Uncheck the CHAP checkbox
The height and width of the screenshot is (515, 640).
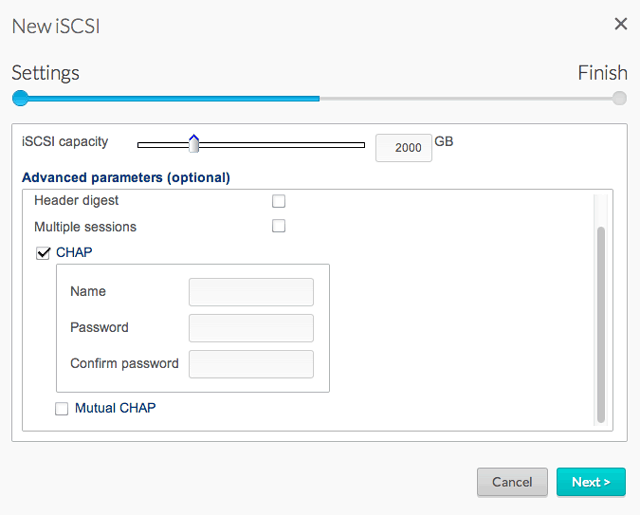point(43,253)
